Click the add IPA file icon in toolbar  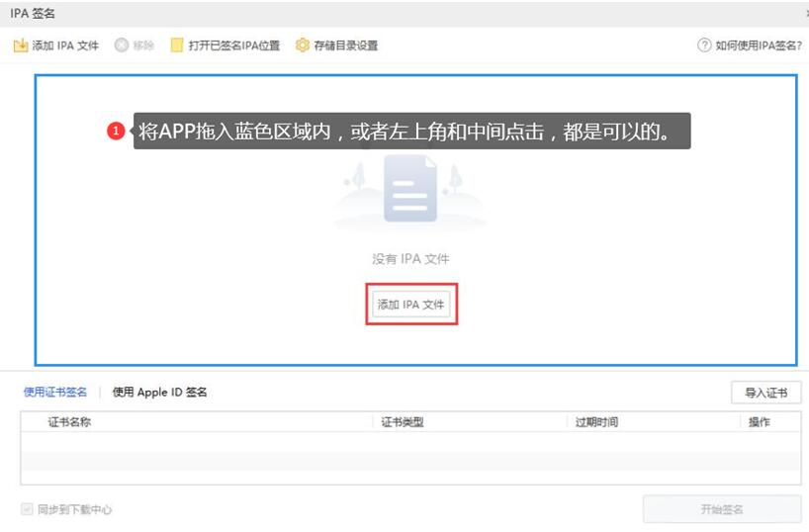[x=20, y=45]
